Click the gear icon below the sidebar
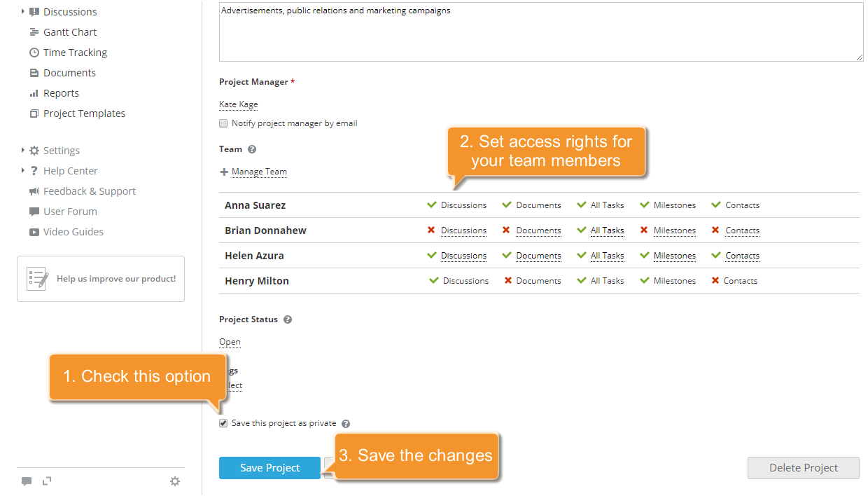868x496 pixels. coord(175,481)
